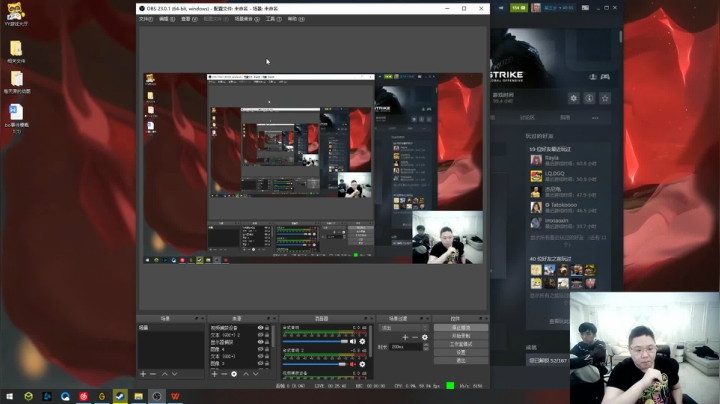Viewport: 720px width, 404px height.
Task: Open Steam game info icon
Action: click(589, 98)
